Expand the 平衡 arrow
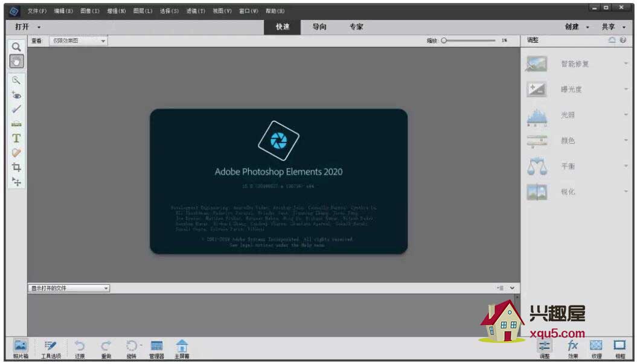The image size is (637, 364). point(626,166)
